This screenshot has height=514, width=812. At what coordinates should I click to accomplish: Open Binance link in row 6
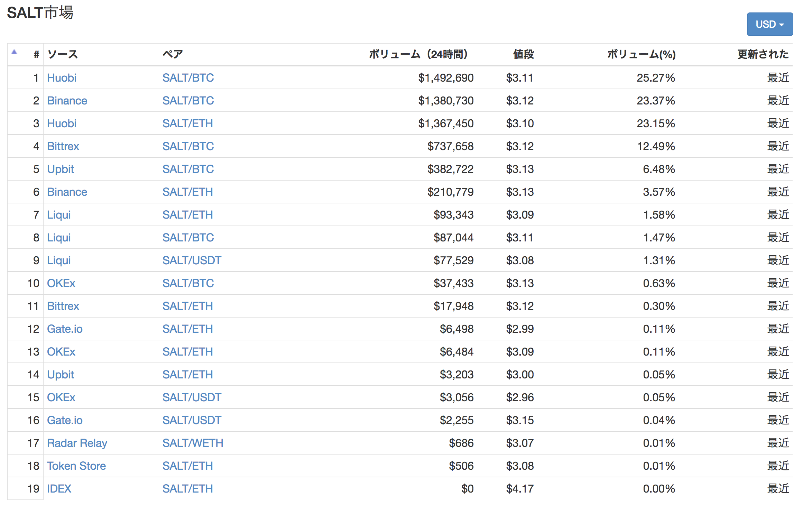click(67, 192)
